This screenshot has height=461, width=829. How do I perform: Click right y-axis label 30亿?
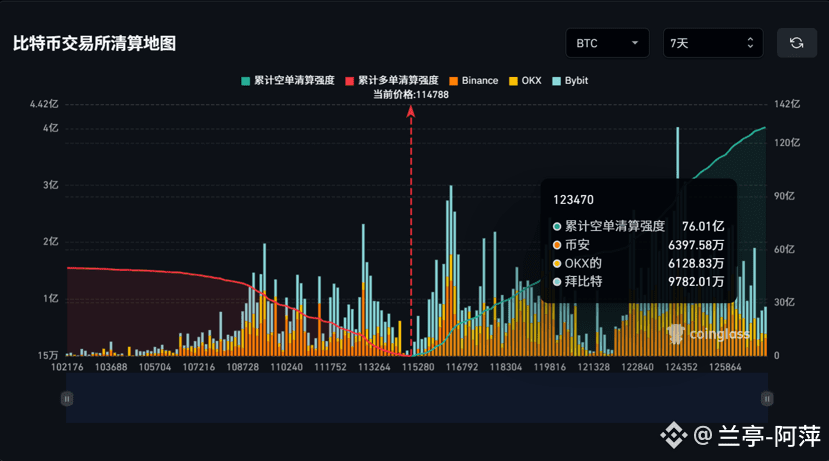(785, 302)
